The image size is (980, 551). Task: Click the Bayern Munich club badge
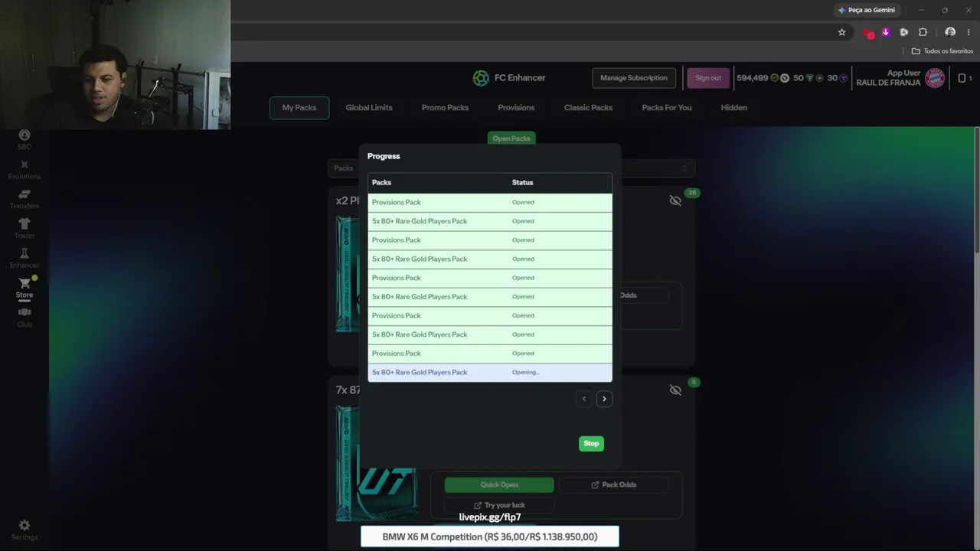pos(935,77)
